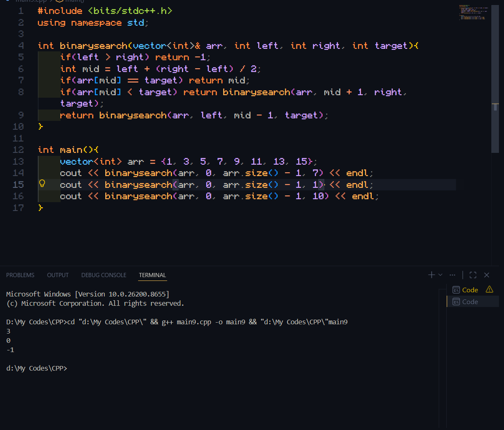Image resolution: width=504 pixels, height=430 pixels.
Task: Place cursor on 'int mid' declaration line
Action: tap(160, 69)
